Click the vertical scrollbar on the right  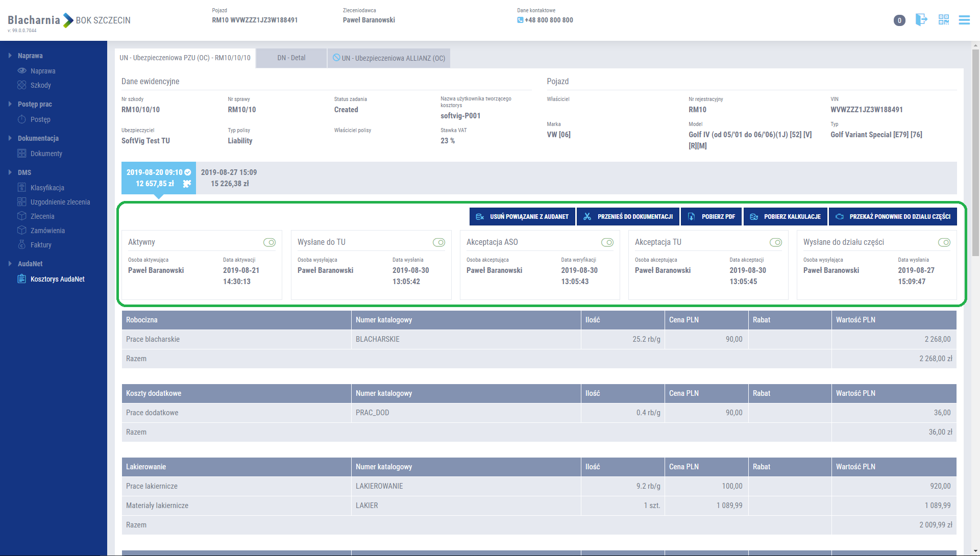pos(975,153)
